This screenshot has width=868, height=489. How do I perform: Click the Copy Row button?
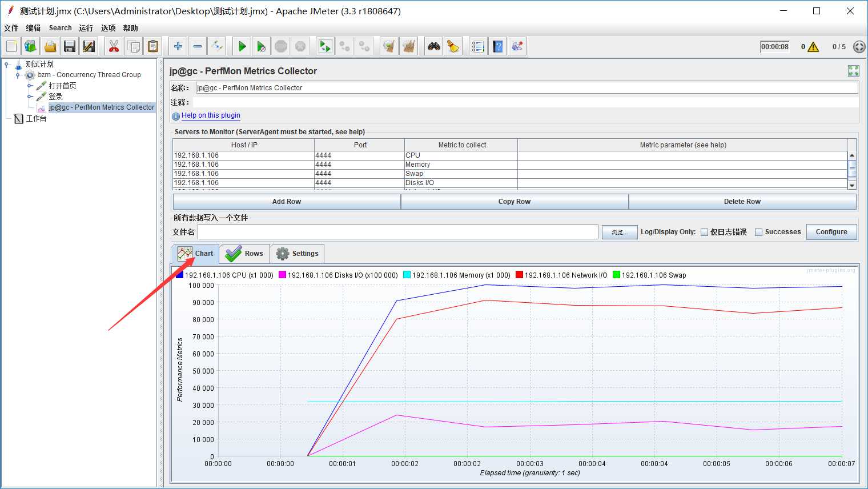(x=515, y=202)
